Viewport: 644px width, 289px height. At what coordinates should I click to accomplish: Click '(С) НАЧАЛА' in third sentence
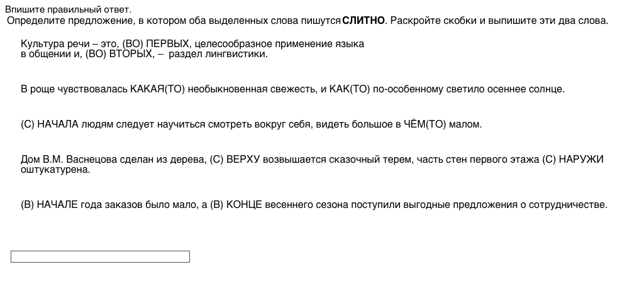[x=50, y=124]
